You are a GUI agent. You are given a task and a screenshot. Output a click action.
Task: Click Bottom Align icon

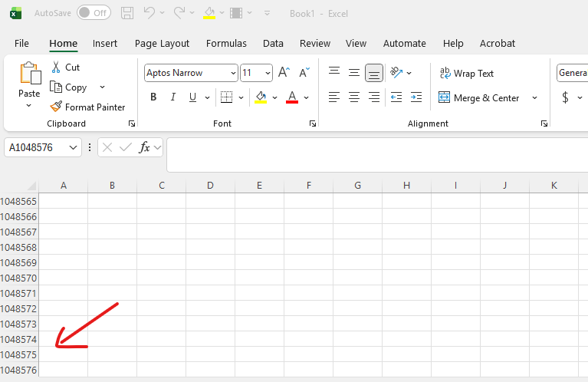point(374,73)
